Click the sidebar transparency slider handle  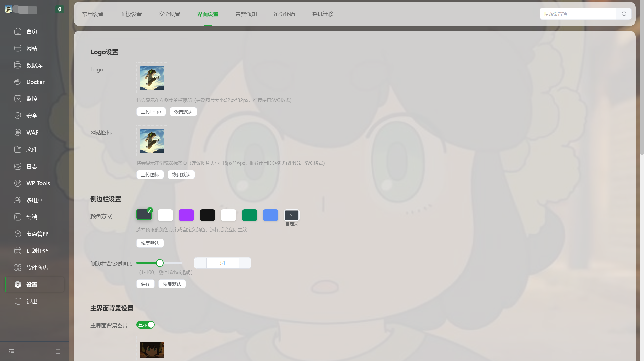point(160,263)
